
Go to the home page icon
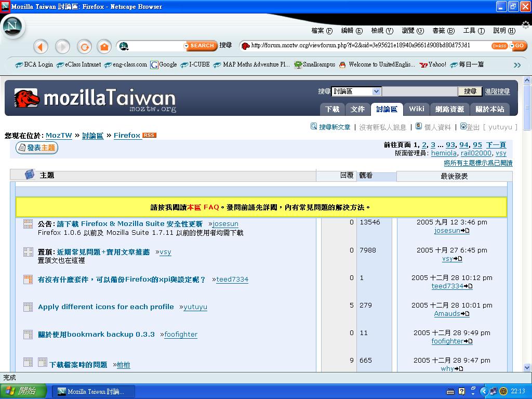point(104,46)
